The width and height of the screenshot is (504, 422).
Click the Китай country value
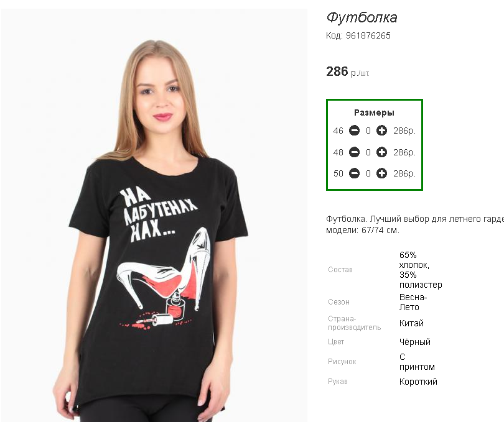tap(411, 323)
